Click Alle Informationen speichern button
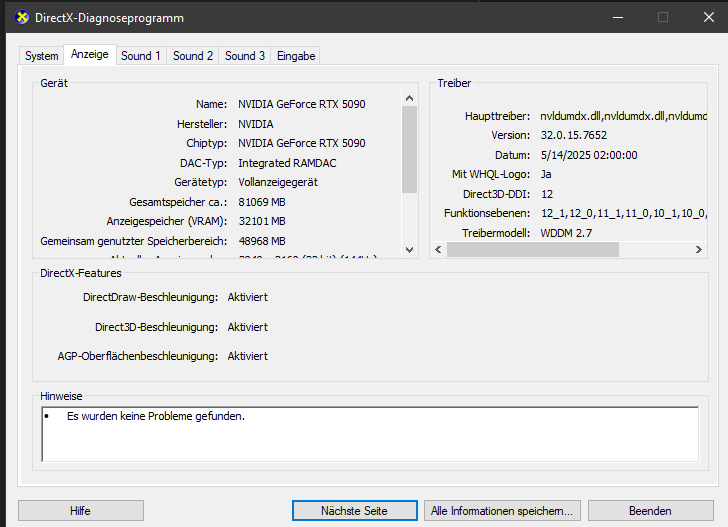This screenshot has height=527, width=728. [x=502, y=511]
